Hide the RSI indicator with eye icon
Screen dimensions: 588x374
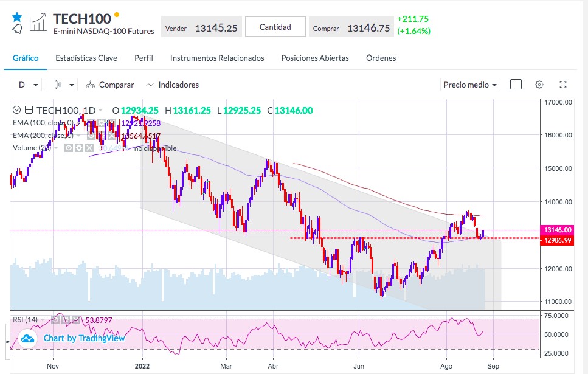[55, 320]
